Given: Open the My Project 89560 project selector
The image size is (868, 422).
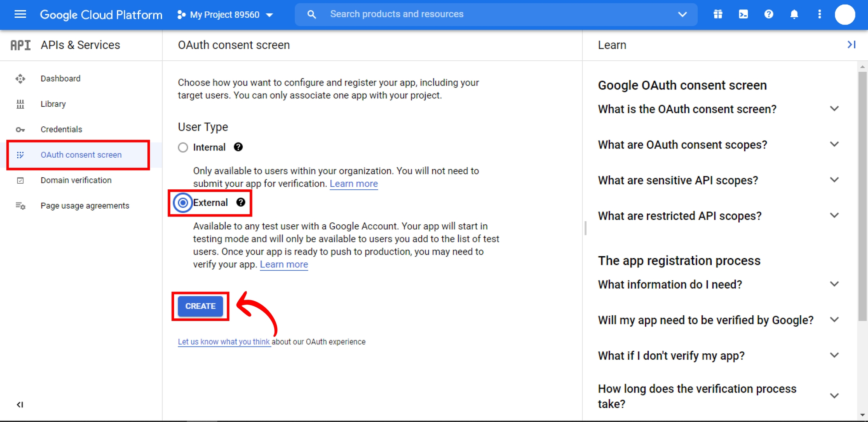Looking at the screenshot, I should point(225,15).
